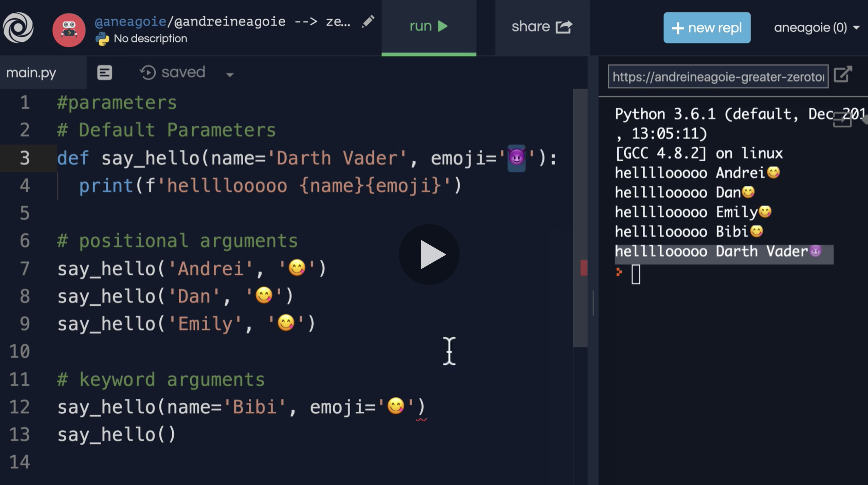Click line number 14 in gutter
868x485 pixels.
click(x=20, y=462)
